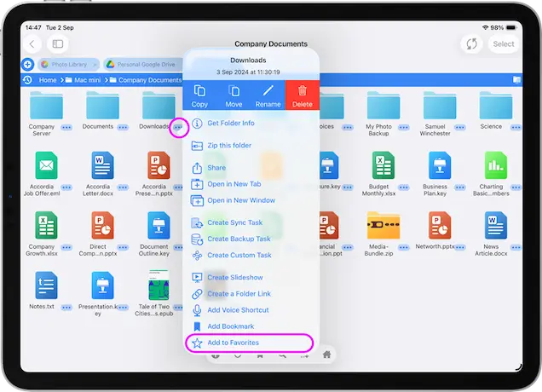Image resolution: width=542 pixels, height=392 pixels.
Task: Choose Create Backup Task option
Action: pyautogui.click(x=239, y=239)
